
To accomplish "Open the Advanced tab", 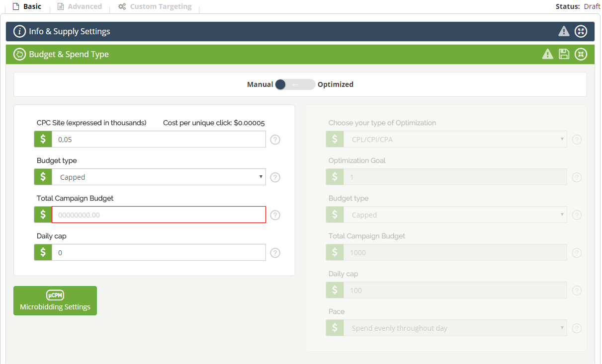I will pos(80,6).
